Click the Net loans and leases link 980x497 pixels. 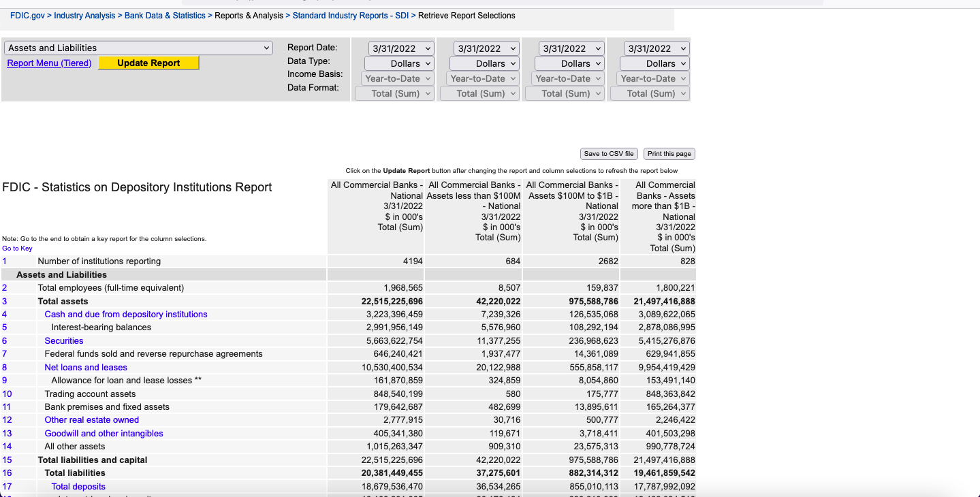pos(86,368)
